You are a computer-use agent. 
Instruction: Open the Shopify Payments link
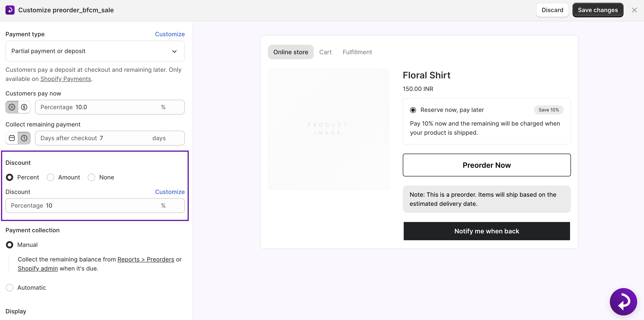(66, 79)
